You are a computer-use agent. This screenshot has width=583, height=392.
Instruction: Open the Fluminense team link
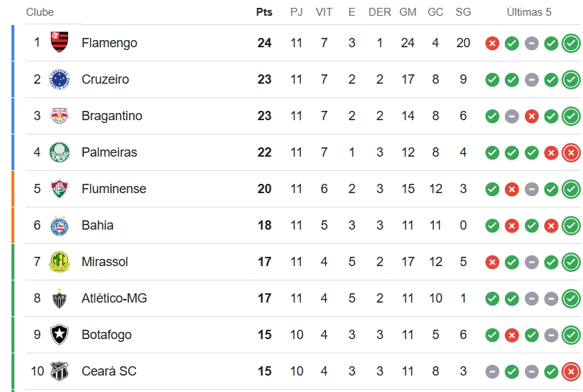pos(114,189)
